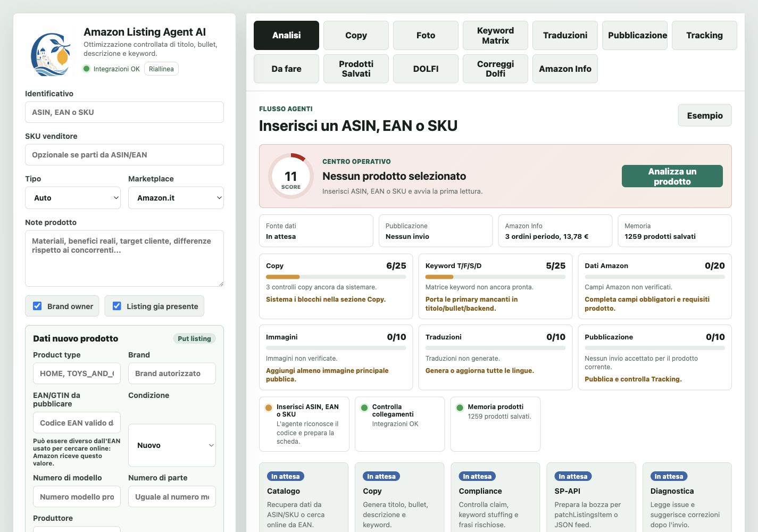758x532 pixels.
Task: Focus the Note prodotto text area
Action: click(124, 259)
